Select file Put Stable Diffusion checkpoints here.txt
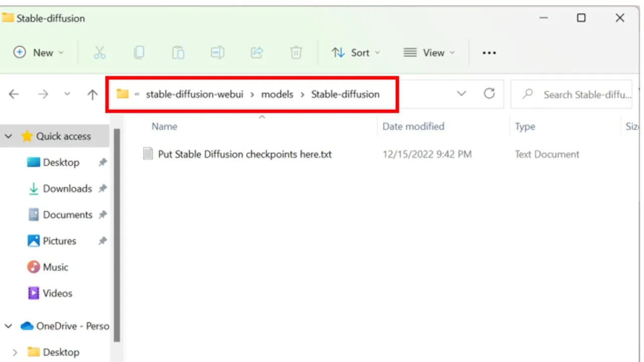The image size is (644, 362). 245,154
